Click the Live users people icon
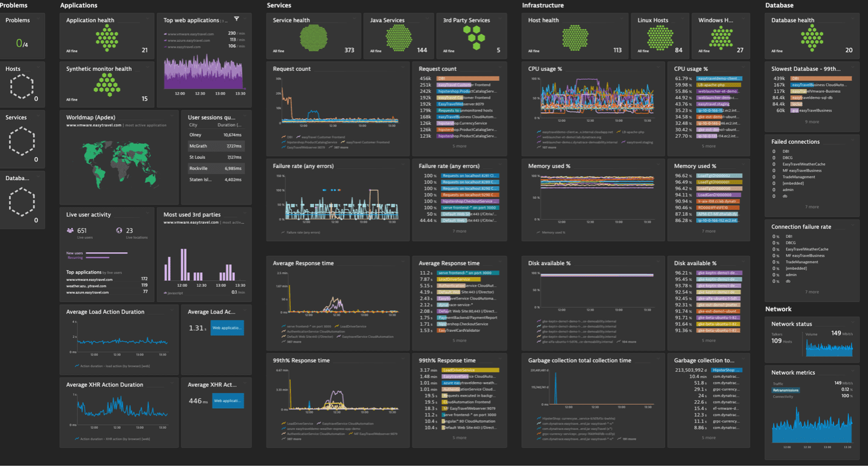Viewport: 868px width, 467px height. tap(70, 230)
